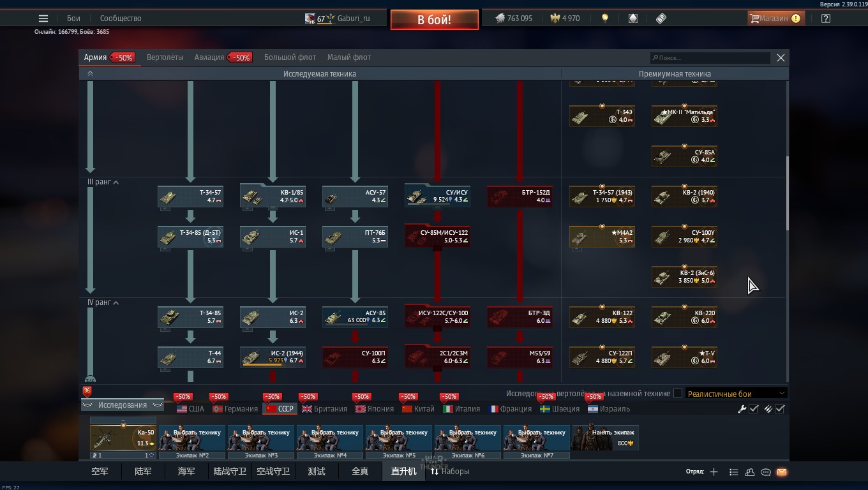Expand the ИСУ-122С/СУ-100 group
The width and height of the screenshot is (868, 490).
pos(437,317)
